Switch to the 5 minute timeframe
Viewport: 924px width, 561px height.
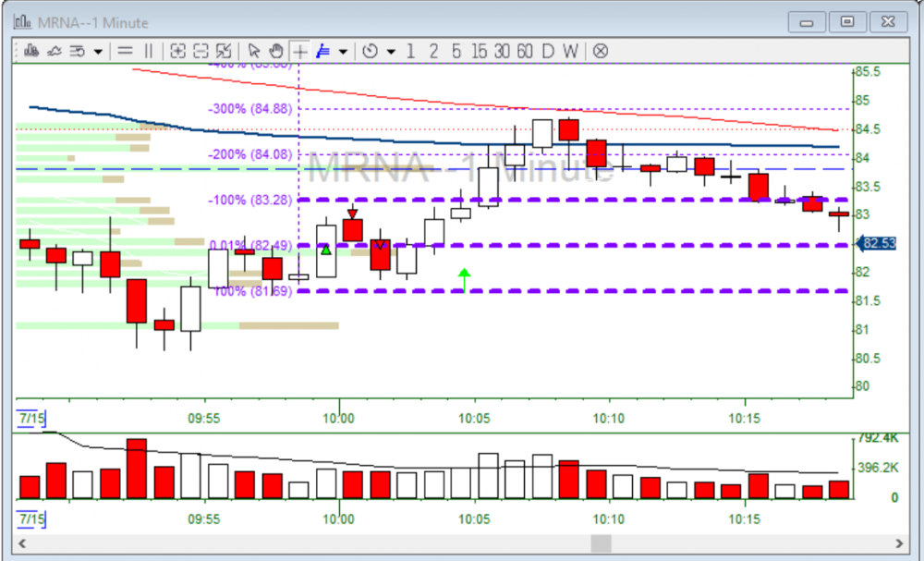pos(456,51)
